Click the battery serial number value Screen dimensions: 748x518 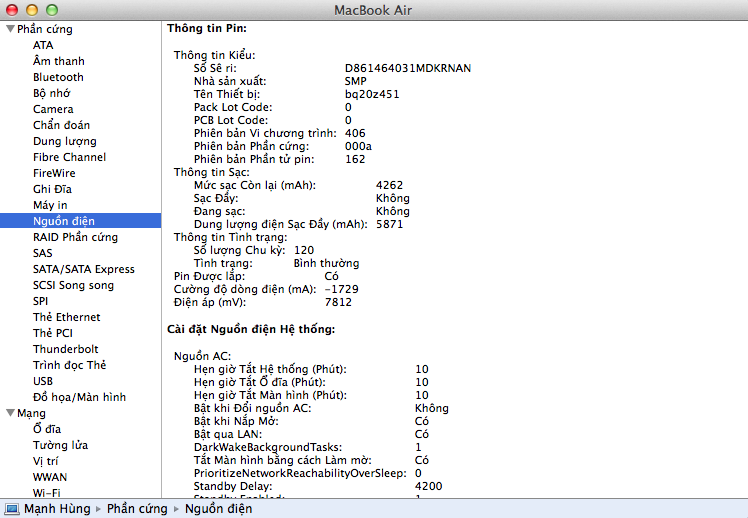407,68
